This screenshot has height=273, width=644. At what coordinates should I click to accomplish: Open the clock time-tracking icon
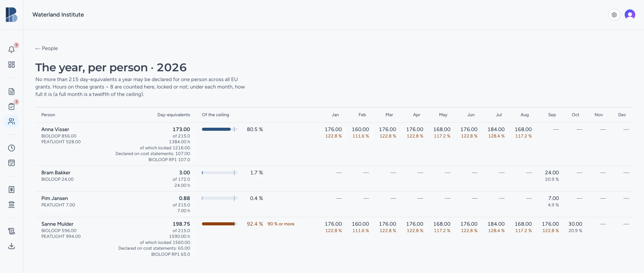11,148
